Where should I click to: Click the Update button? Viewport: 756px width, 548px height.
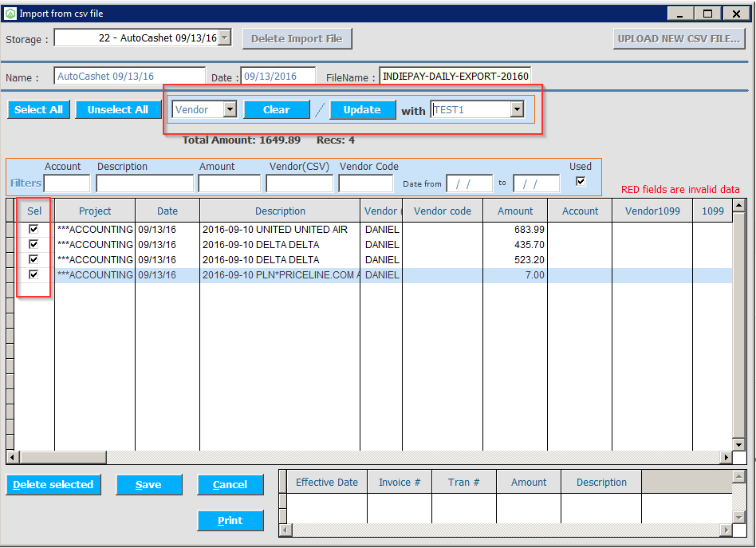coord(362,109)
